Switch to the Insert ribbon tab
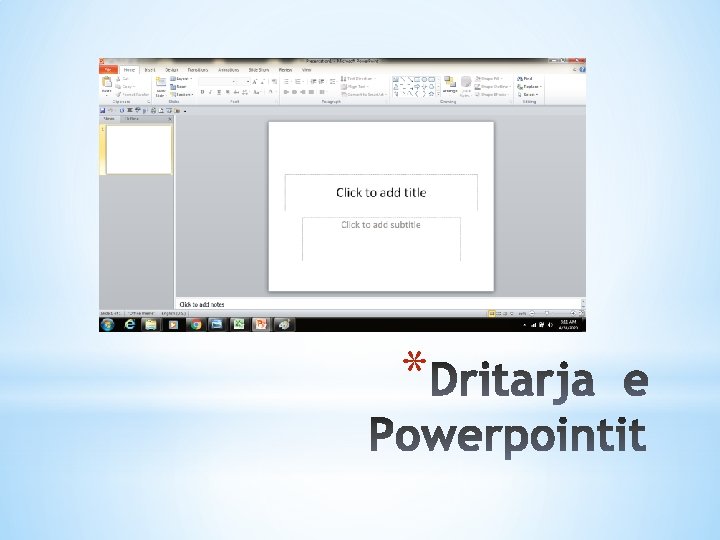 click(x=150, y=70)
